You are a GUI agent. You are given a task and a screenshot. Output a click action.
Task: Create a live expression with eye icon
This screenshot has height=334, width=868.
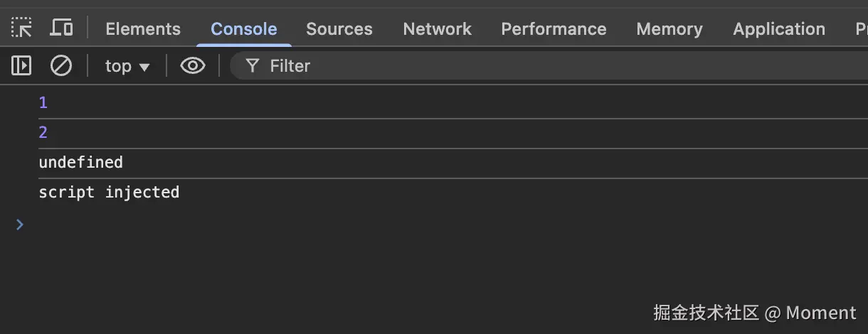[192, 66]
